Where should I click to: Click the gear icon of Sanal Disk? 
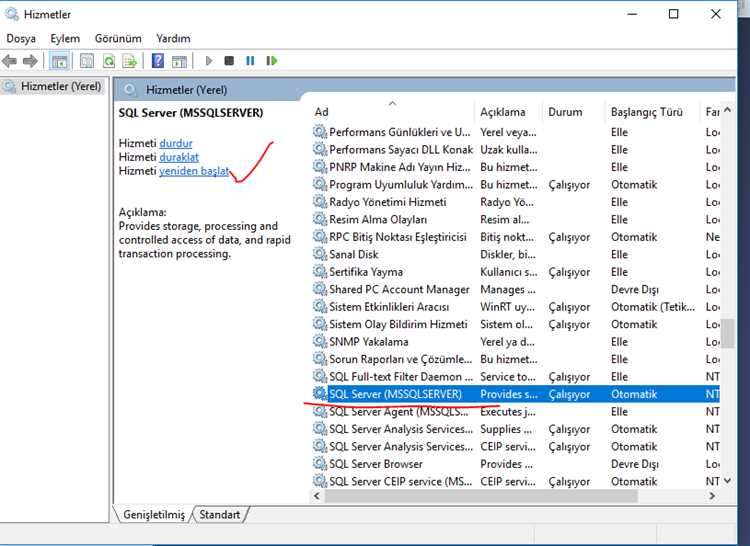click(x=320, y=254)
